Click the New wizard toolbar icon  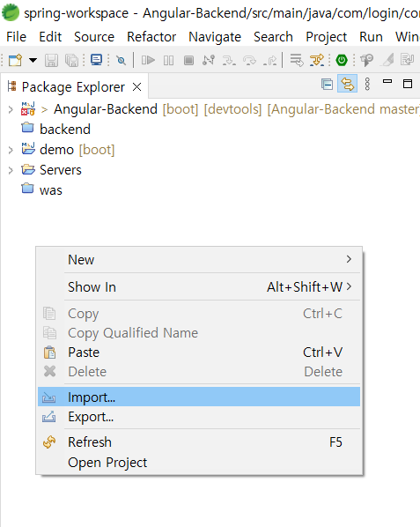click(16, 61)
